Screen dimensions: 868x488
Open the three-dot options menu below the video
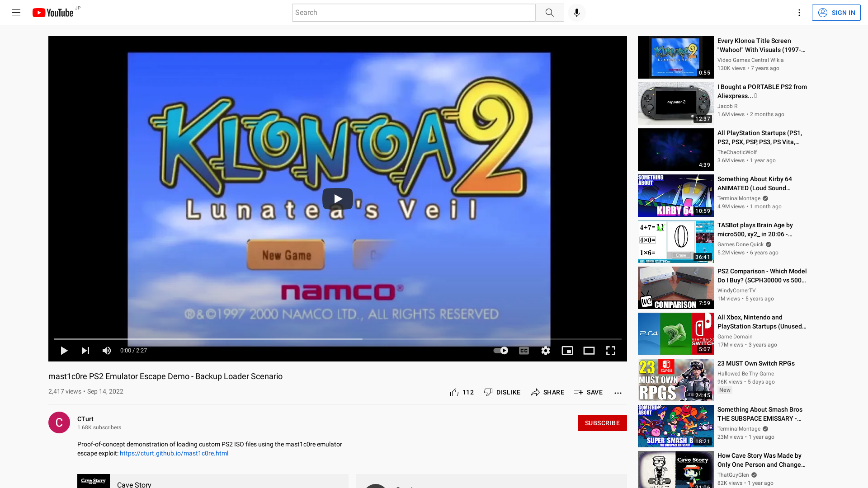(x=618, y=393)
